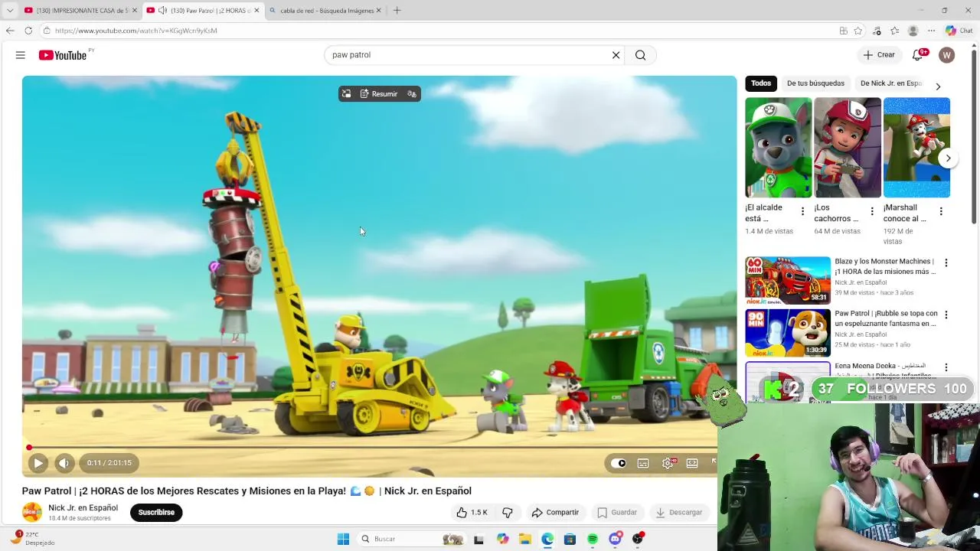Mute the video volume

click(64, 463)
